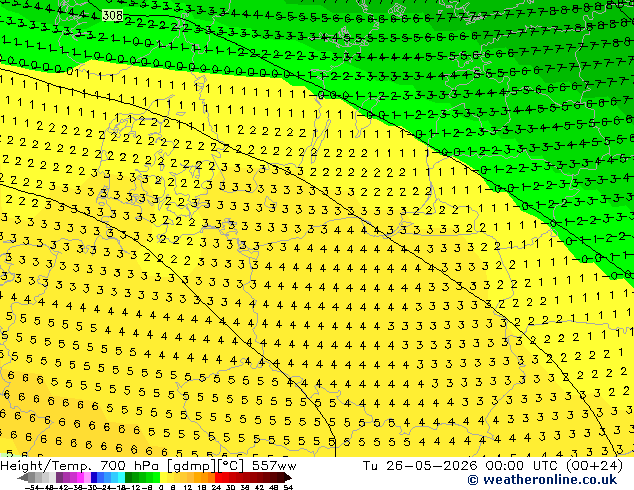Click the 308 contour height label
634x490 pixels.
coord(112,16)
